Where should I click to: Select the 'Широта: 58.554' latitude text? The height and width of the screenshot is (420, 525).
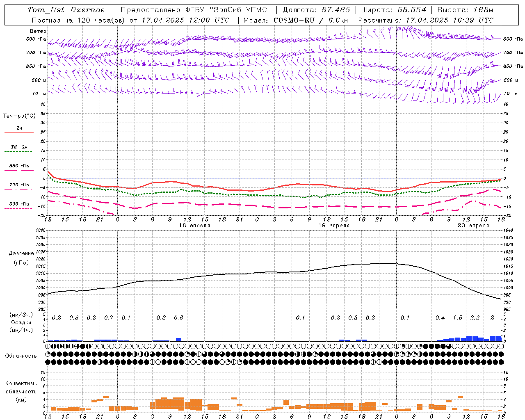[x=393, y=10]
